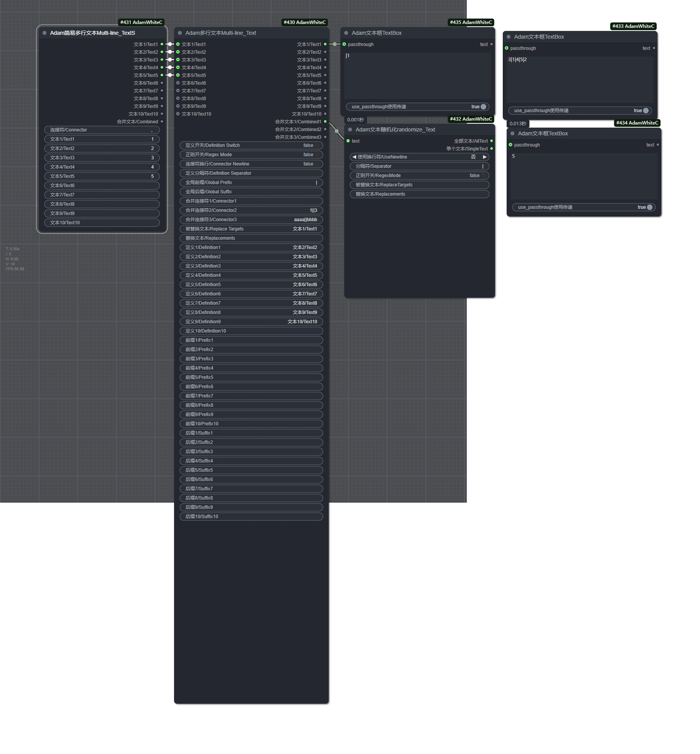700x754 pixels.
Task: Collapse node #433 Adam文本框TextBox title dot
Action: [x=509, y=37]
